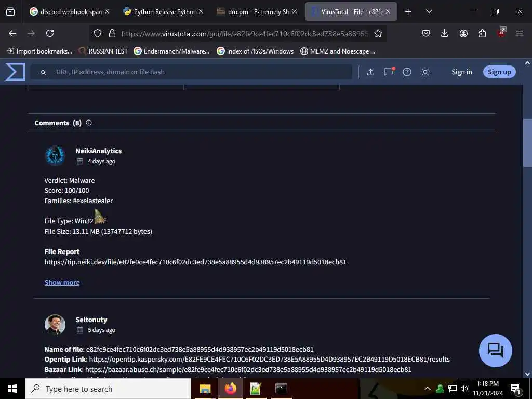Open Index of /ISOs/Windows bookmark

255,51
